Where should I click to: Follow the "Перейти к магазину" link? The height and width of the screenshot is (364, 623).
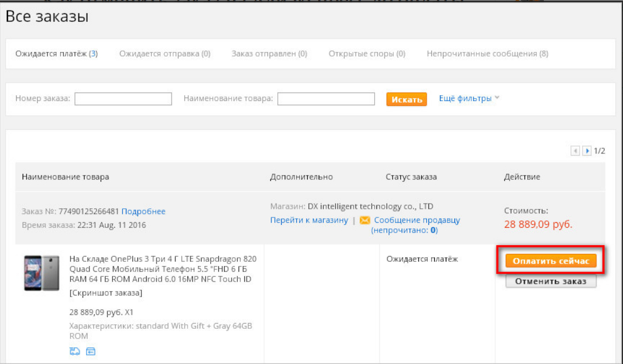click(x=309, y=220)
